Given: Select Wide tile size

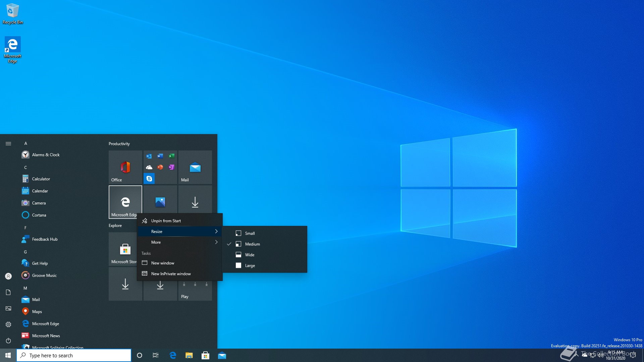Looking at the screenshot, I should 265,254.
